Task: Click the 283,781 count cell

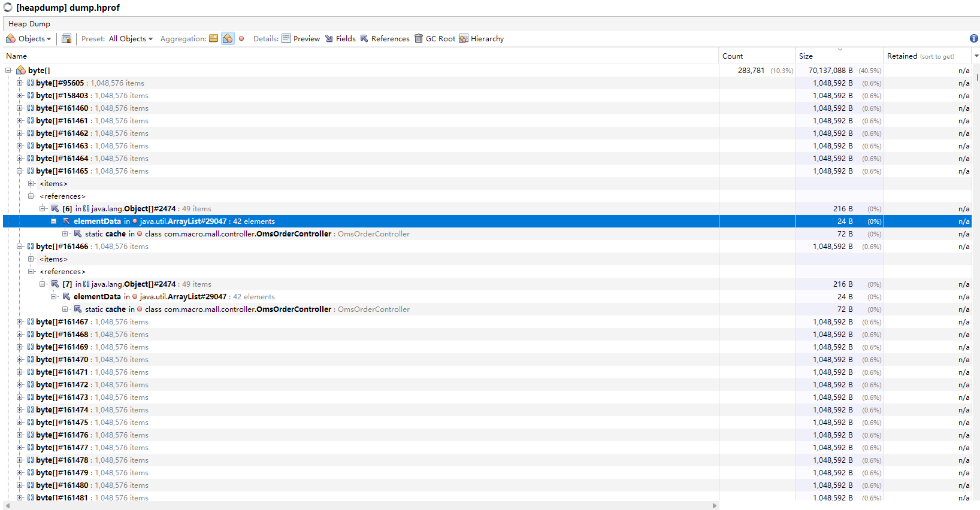Action: [757, 70]
